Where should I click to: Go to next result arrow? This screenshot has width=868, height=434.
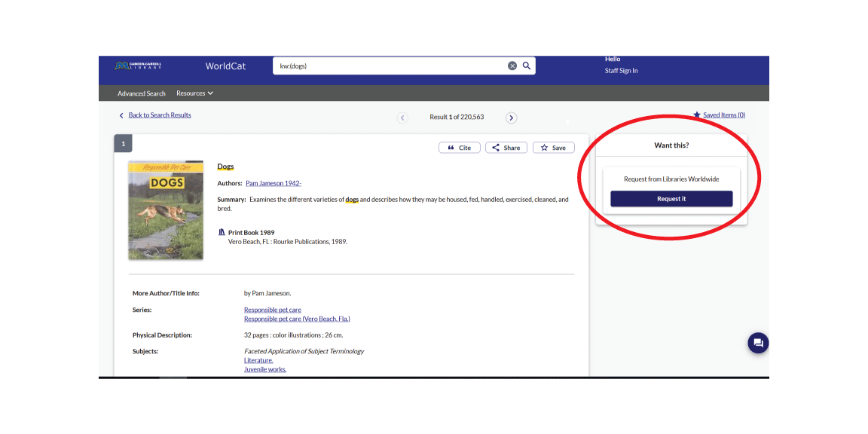click(x=512, y=118)
